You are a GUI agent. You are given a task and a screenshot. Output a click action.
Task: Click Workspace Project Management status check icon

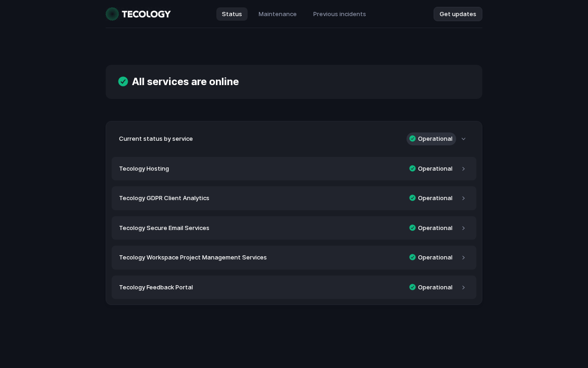[413, 257]
